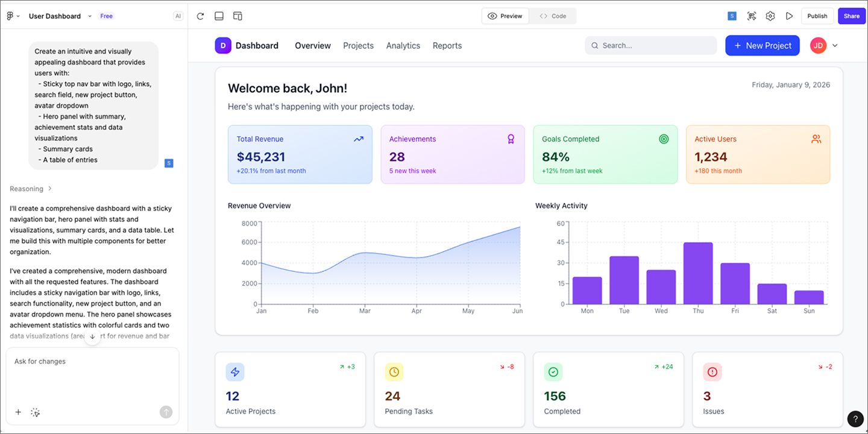Switch to the Reports tab
868x434 pixels.
(x=447, y=45)
